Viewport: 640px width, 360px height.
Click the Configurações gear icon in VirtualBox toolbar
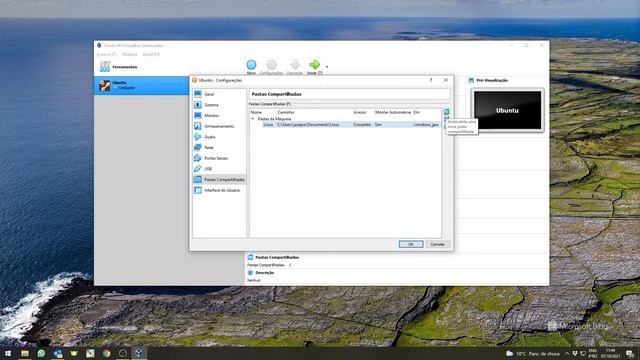[x=271, y=64]
